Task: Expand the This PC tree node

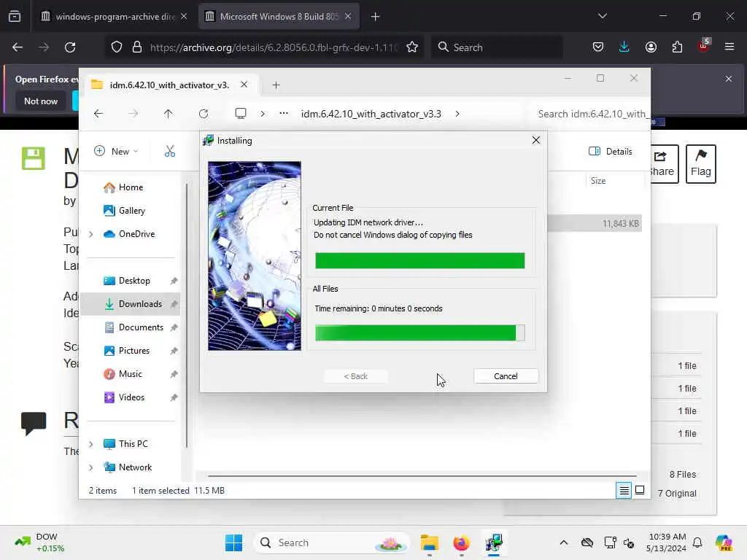Action: 91,444
